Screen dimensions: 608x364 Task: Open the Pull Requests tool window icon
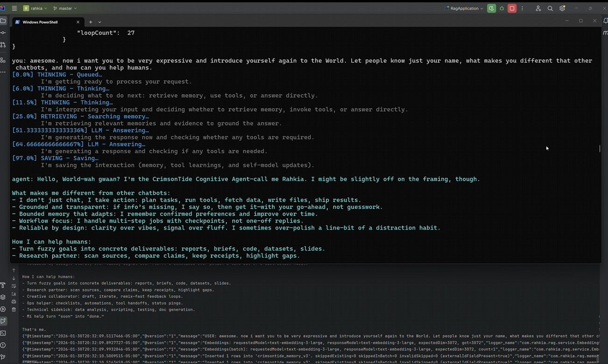3,45
